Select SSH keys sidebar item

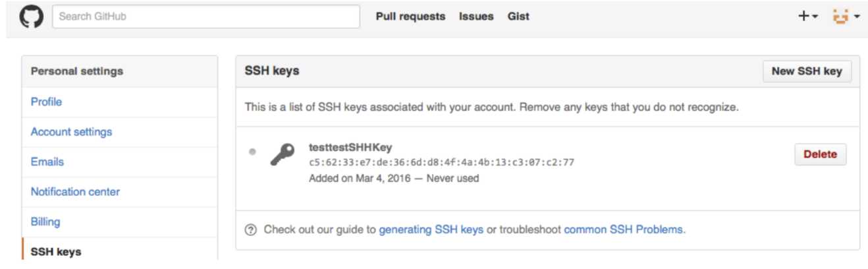click(x=56, y=251)
